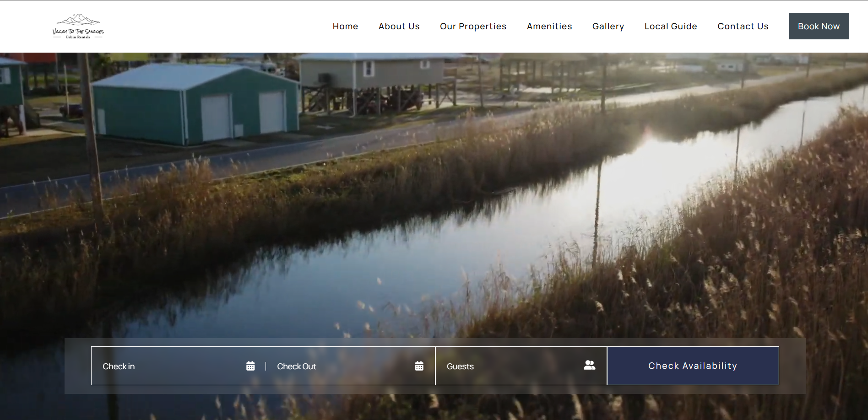
Task: Click the Cabin Rentals text under the logo
Action: [78, 37]
